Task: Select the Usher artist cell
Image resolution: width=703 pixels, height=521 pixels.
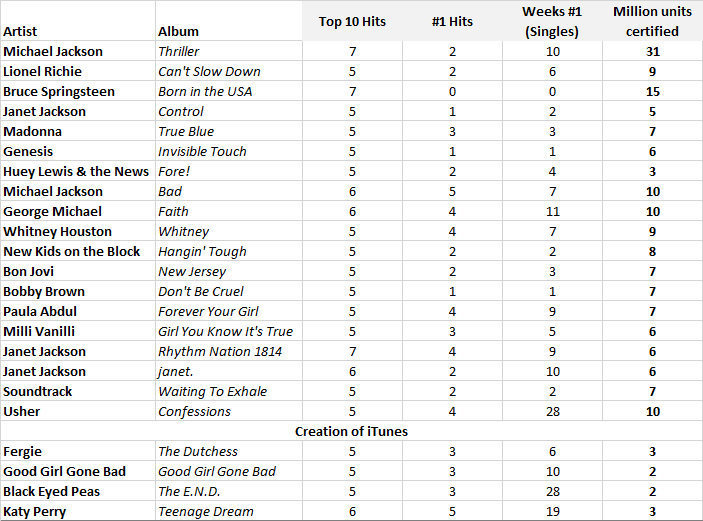Action: pos(78,411)
